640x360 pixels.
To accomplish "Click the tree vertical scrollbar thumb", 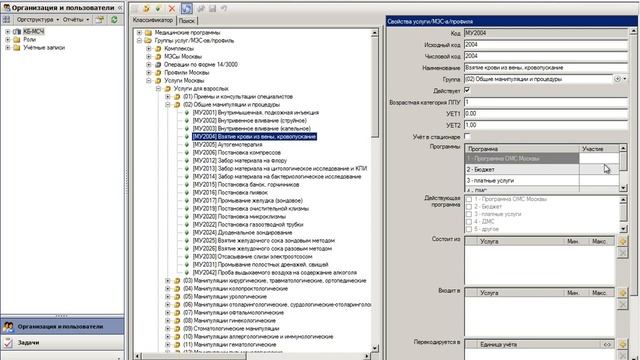I will [x=375, y=88].
